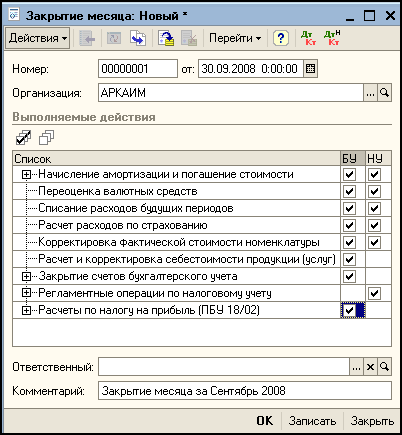Image resolution: width=402 pixels, height=435 pixels.
Task: Click the greyed-out toolbar icon with left arrow
Action: [87, 38]
